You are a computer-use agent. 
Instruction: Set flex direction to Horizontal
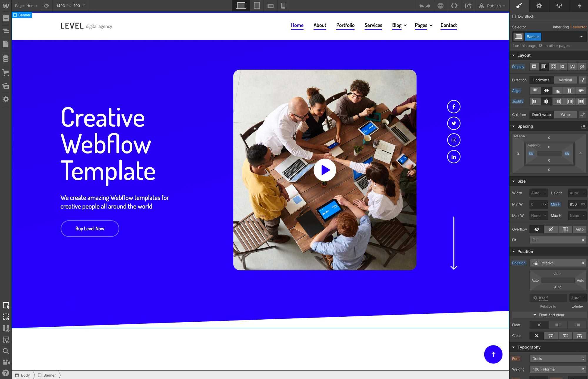click(542, 80)
